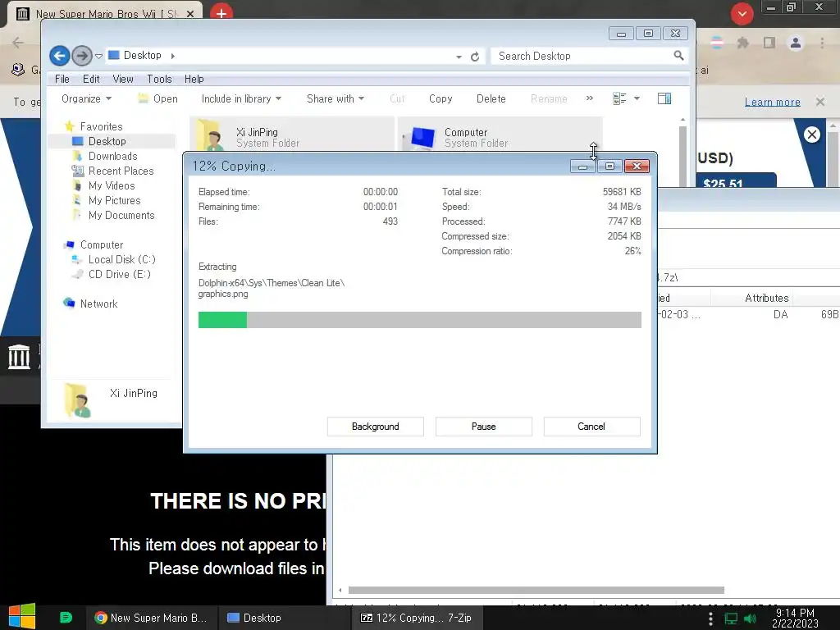This screenshot has width=840, height=630.
Task: Open Recent Places in navigation pane
Action: click(121, 171)
